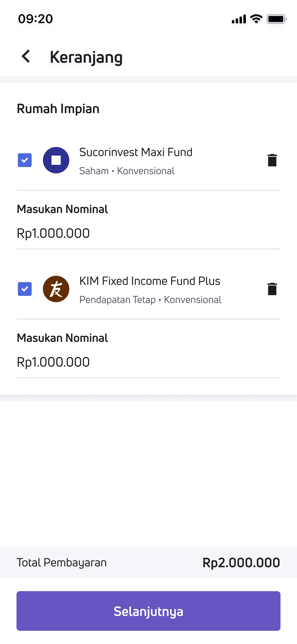Remove KIM Fixed Income Fund Plus via trash
The height and width of the screenshot is (644, 297).
click(x=272, y=289)
